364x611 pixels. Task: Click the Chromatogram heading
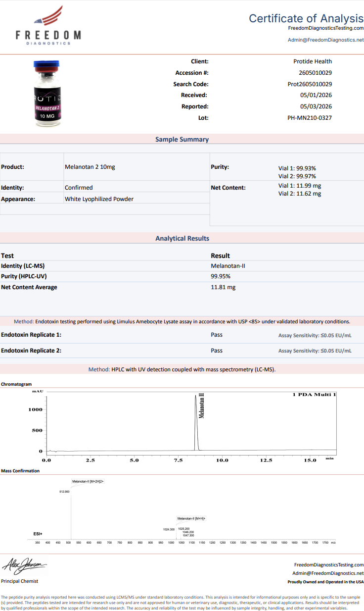(x=16, y=384)
